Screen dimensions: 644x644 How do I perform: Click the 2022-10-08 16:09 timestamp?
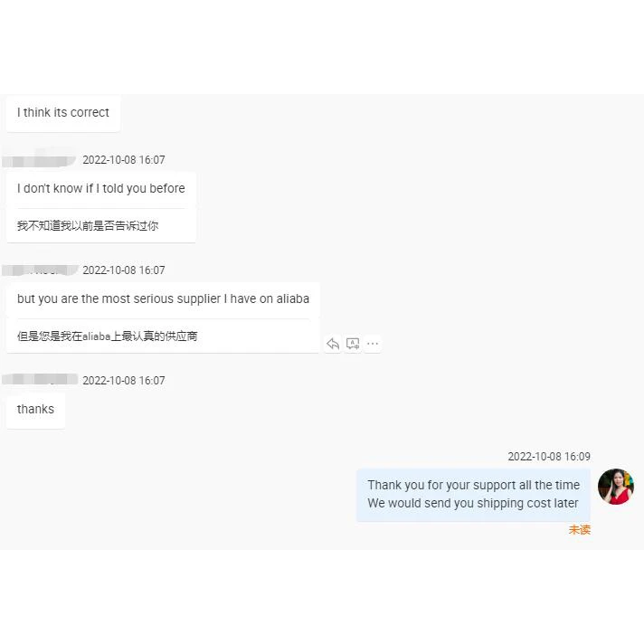[x=549, y=457]
